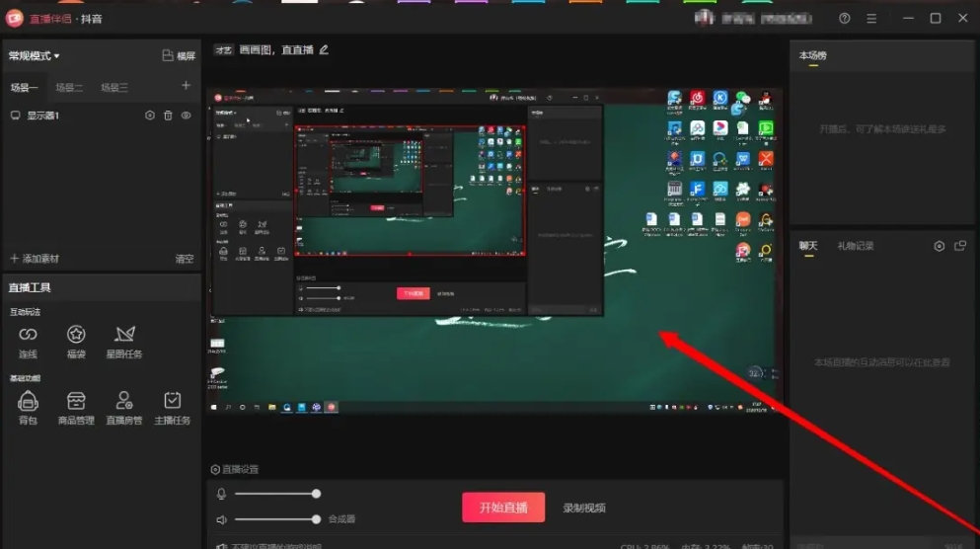Click the 开始直播 start live button

(503, 508)
